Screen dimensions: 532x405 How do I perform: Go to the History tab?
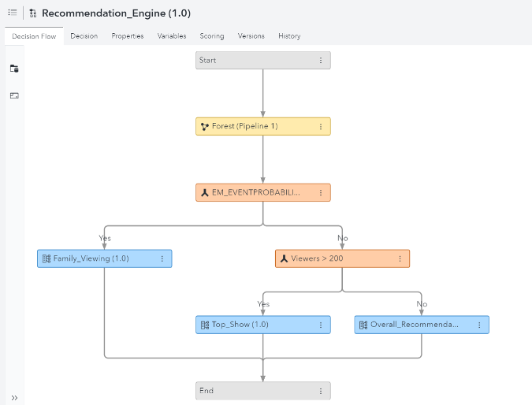[289, 36]
